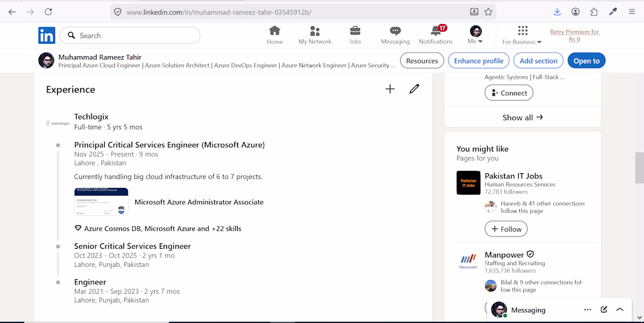Viewport: 644px width, 323px height.
Task: Click the browser forward arrow
Action: [x=30, y=12]
